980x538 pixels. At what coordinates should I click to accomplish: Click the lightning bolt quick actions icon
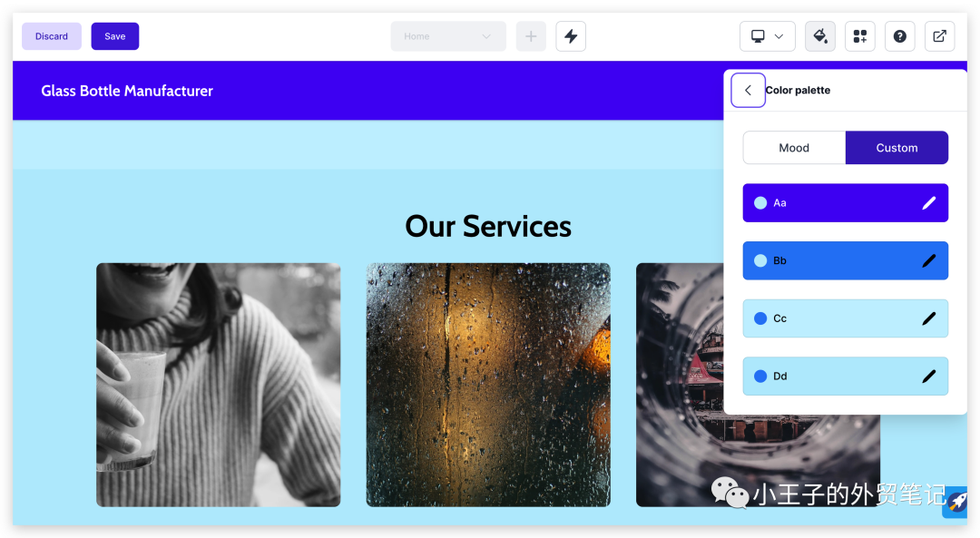pyautogui.click(x=571, y=36)
